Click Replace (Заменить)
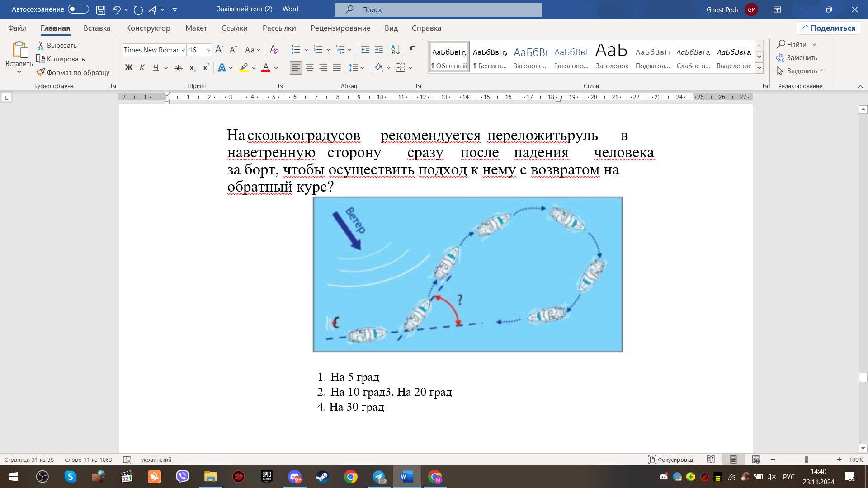The width and height of the screenshot is (868, 488). 797,57
